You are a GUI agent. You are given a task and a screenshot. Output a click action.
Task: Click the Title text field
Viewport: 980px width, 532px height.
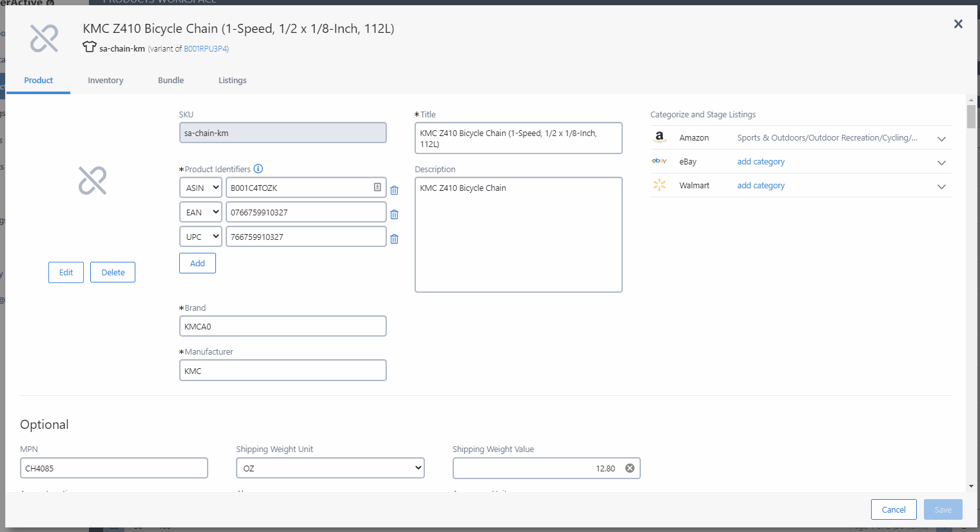coord(518,138)
